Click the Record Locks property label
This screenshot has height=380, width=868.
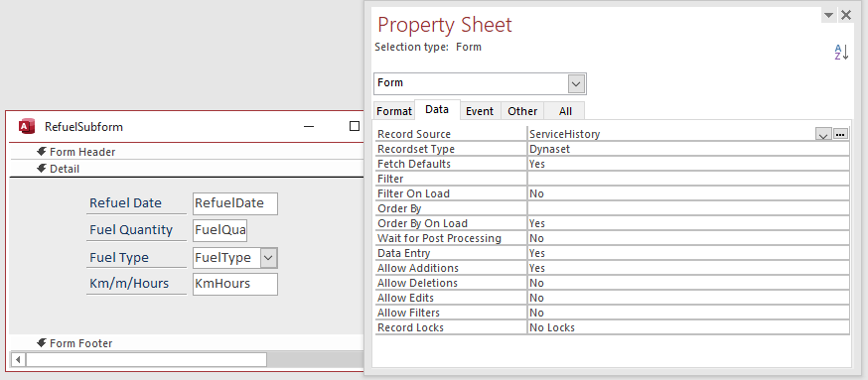click(x=411, y=328)
